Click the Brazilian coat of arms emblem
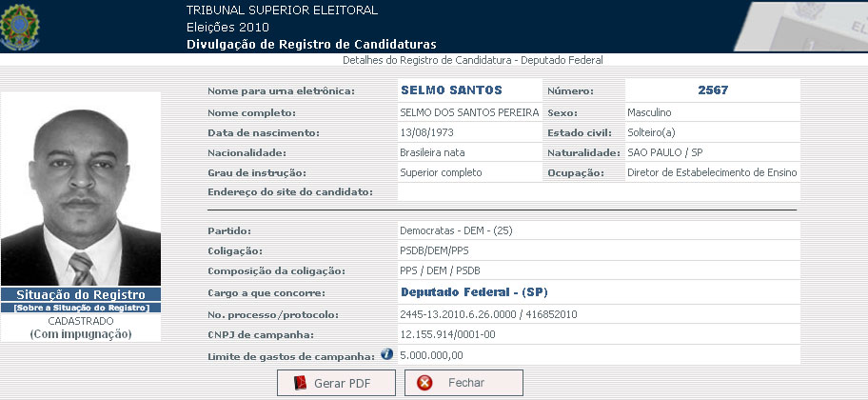 [x=20, y=26]
